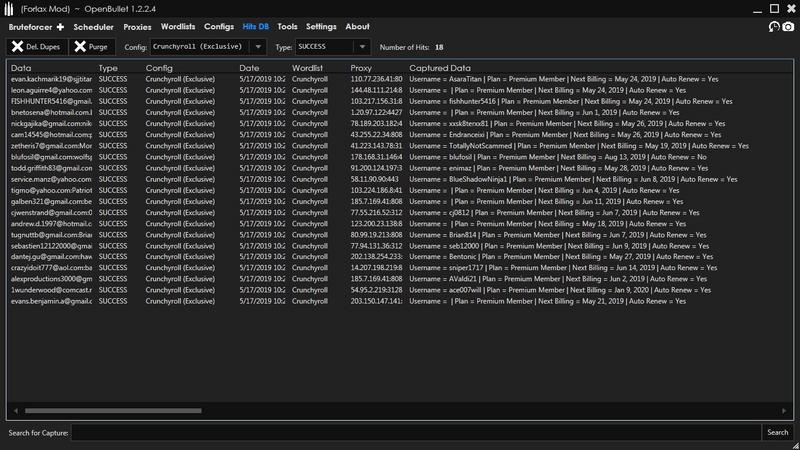Click the Search button

click(778, 433)
